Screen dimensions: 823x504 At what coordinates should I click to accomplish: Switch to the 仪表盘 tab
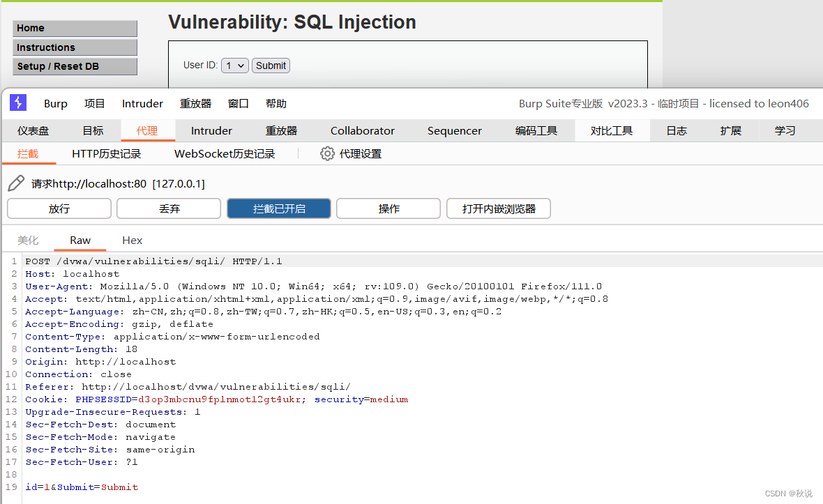pyautogui.click(x=33, y=130)
